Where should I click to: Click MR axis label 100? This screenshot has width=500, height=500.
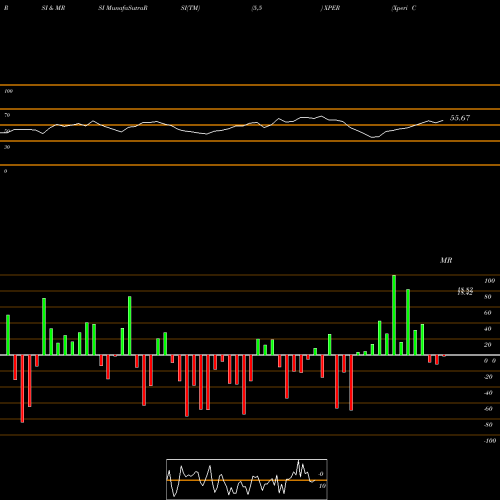tap(489, 281)
